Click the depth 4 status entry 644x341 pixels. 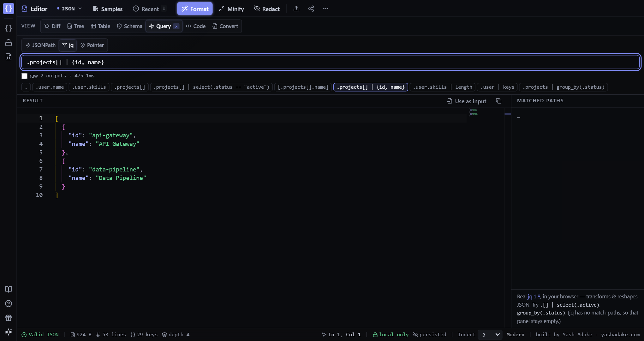point(176,335)
